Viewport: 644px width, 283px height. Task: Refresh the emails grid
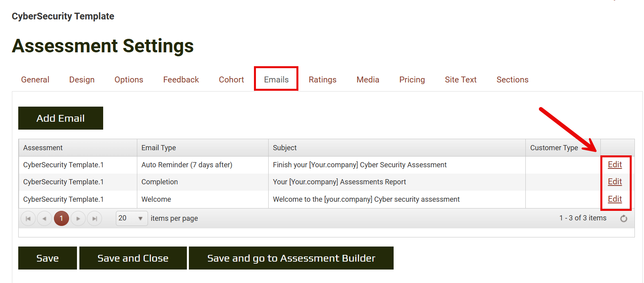(623, 218)
